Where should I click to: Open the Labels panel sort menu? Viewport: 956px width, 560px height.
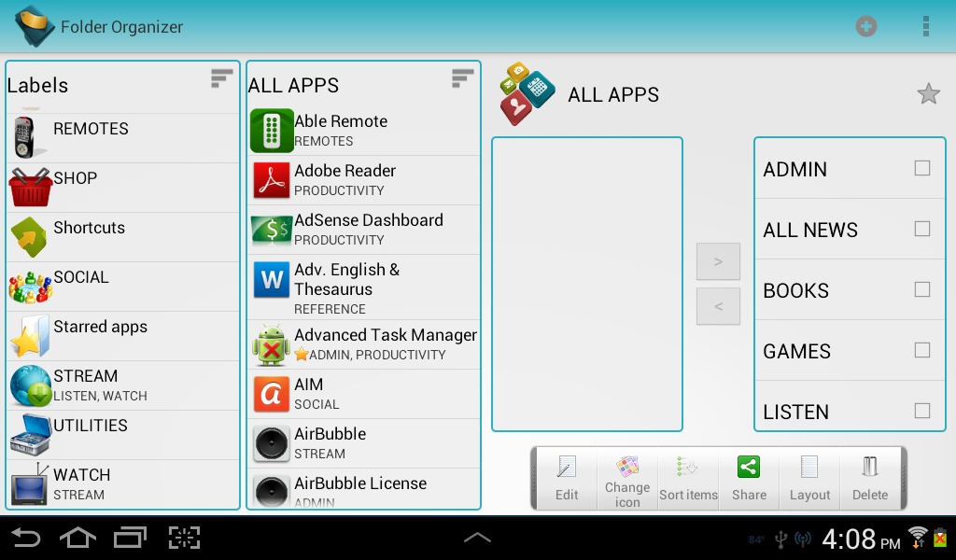(221, 78)
